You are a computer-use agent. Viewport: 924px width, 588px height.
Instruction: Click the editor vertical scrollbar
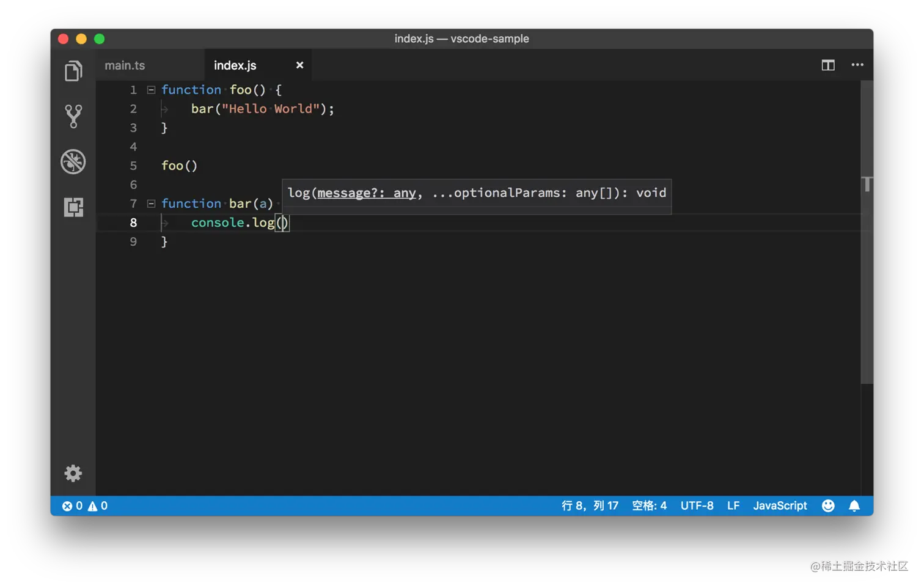tap(867, 232)
